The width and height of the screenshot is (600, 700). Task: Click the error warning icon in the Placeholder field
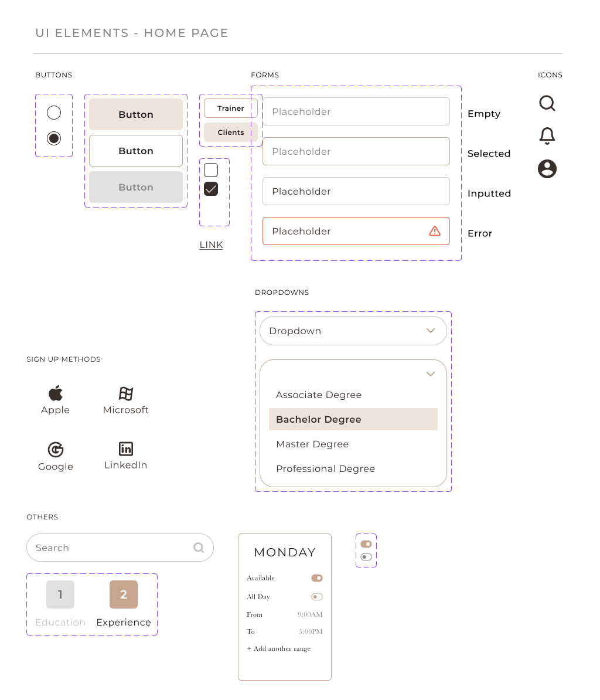coord(434,231)
